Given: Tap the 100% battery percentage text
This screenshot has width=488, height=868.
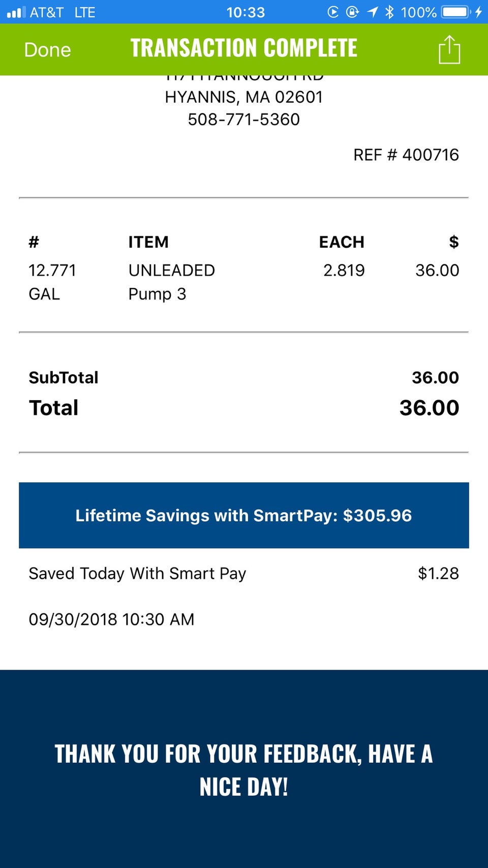Looking at the screenshot, I should (418, 12).
